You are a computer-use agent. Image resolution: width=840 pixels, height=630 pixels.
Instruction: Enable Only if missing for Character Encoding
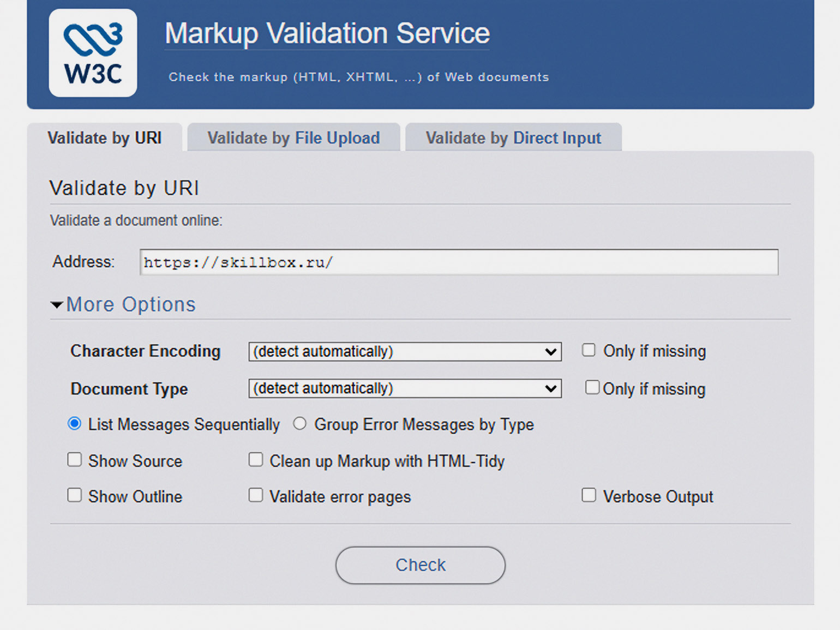[x=589, y=350]
